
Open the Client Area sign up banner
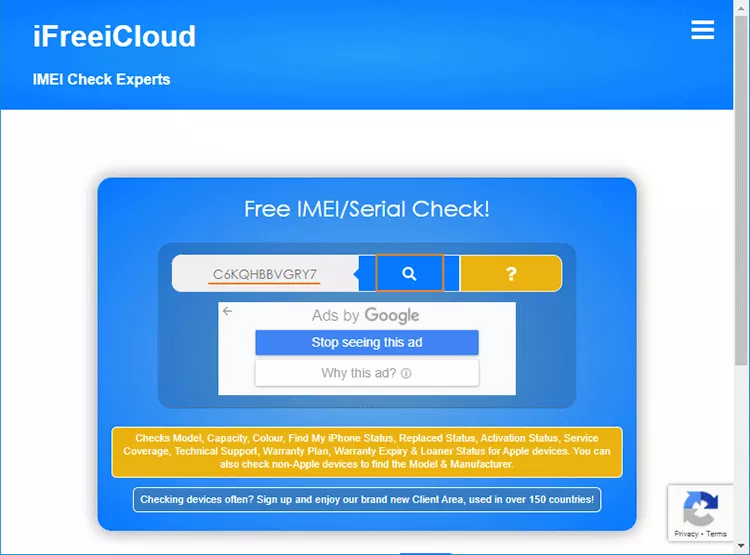[367, 500]
